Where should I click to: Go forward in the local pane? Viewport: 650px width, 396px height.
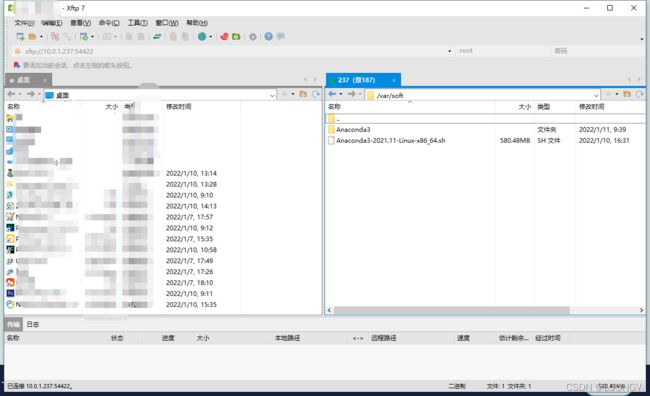[x=31, y=94]
